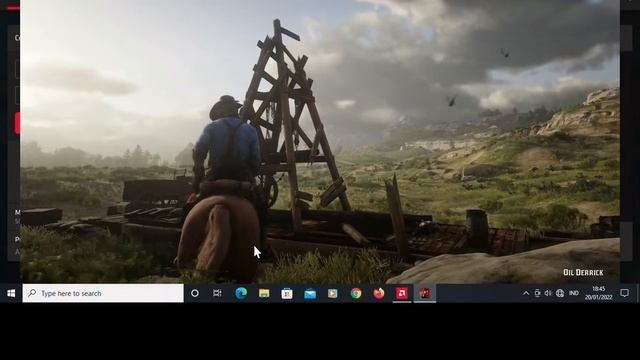640x360 pixels.
Task: Open the Mail app from the taskbar
Action: [x=310, y=293]
